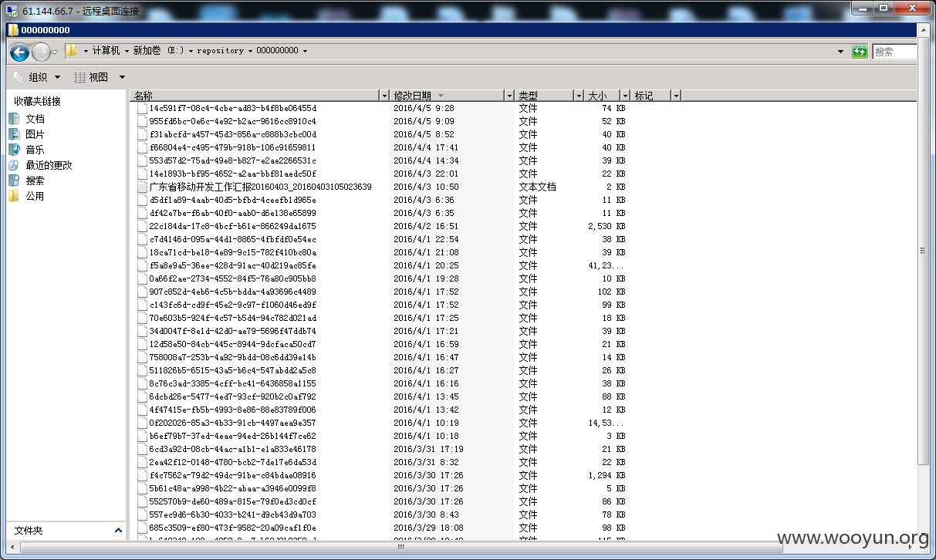Screen dimensions: 936x560
Task: Sort files by 修改日期 column header
Action: click(x=448, y=96)
